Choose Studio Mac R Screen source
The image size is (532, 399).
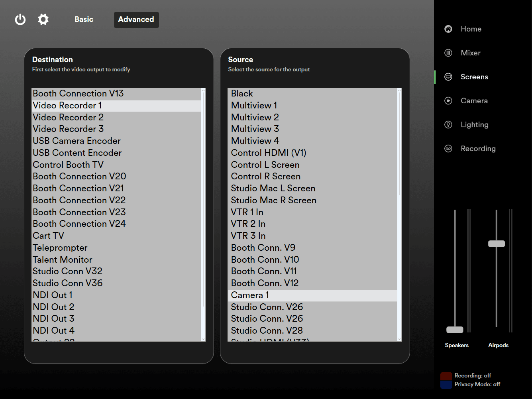[x=312, y=200]
